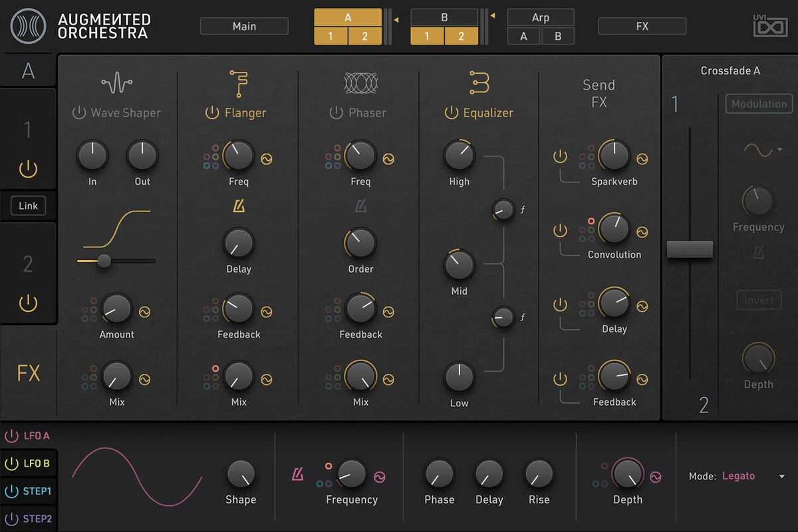Click the LFO Frequency tempo sync metronome icon

(298, 475)
